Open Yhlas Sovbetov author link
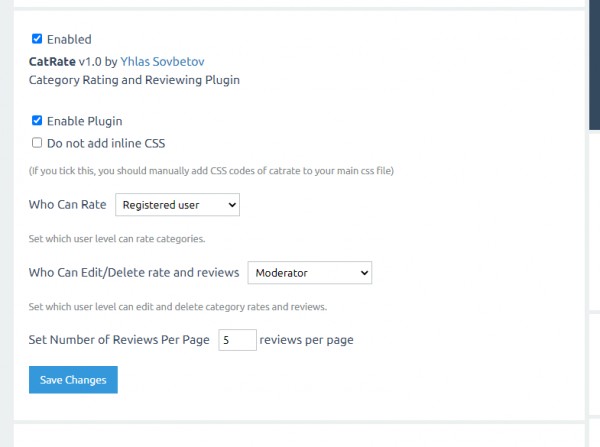This screenshot has width=600, height=447. (x=161, y=61)
